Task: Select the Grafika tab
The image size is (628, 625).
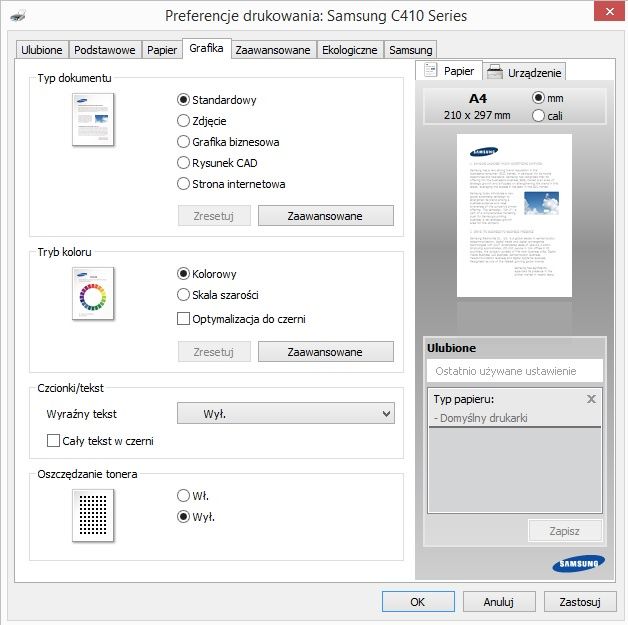Action: pos(207,48)
